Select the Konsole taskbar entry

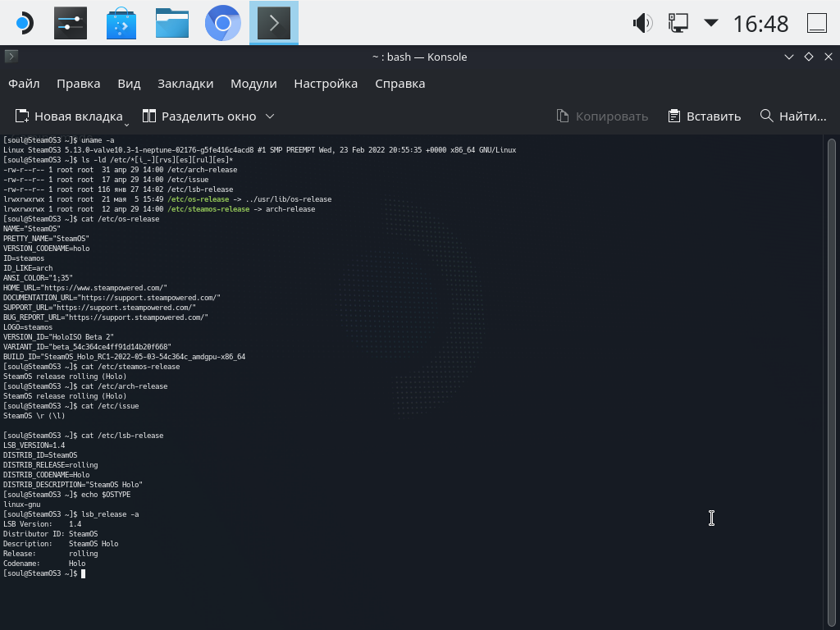coord(274,23)
